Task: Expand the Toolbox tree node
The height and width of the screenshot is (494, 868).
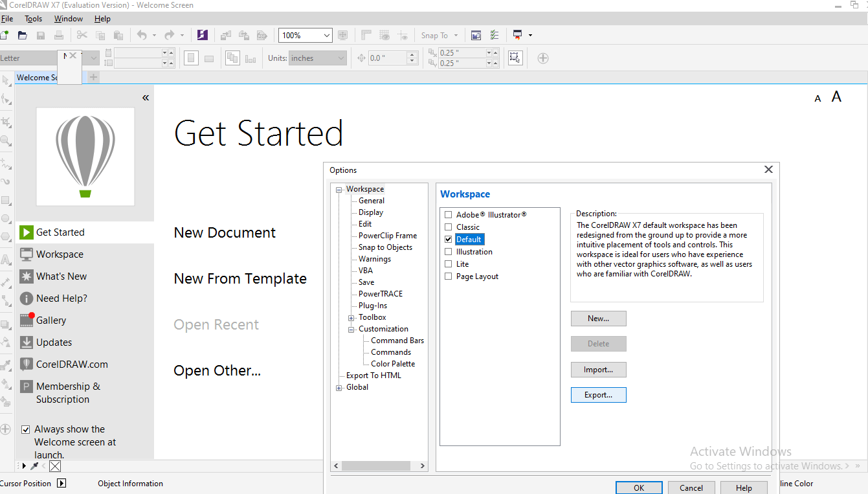Action: [x=351, y=317]
